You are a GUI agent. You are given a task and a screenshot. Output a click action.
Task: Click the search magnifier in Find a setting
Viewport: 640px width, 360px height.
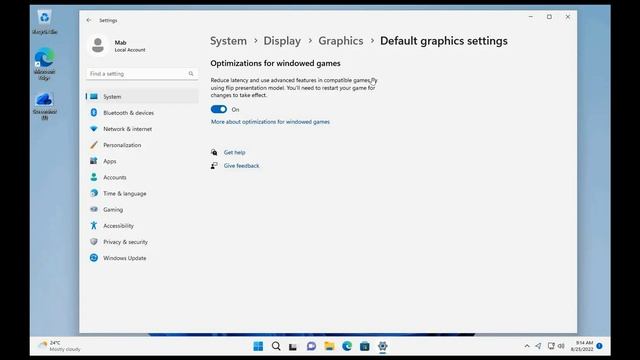point(191,74)
